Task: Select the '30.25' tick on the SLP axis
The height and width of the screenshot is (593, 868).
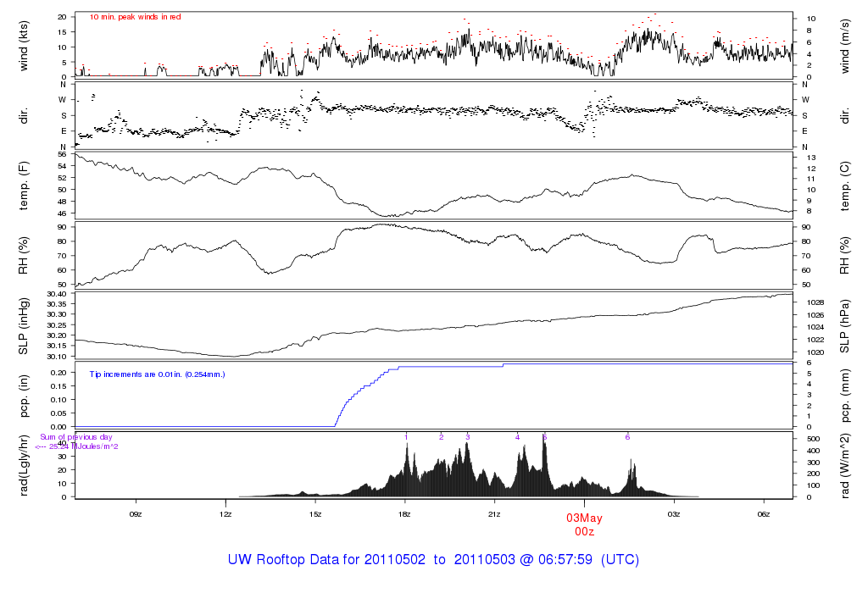Action: click(57, 324)
